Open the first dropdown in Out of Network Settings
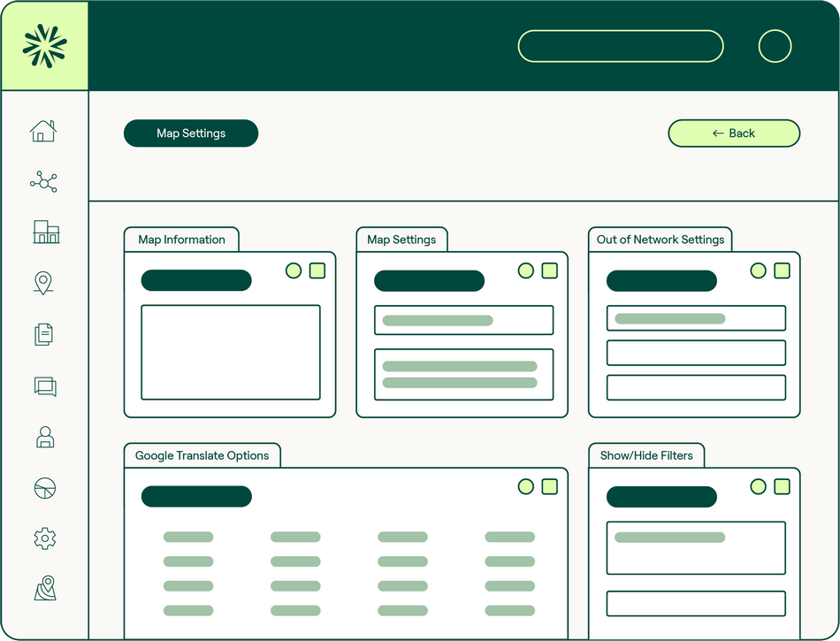Viewport: 840px width, 641px height. (695, 317)
